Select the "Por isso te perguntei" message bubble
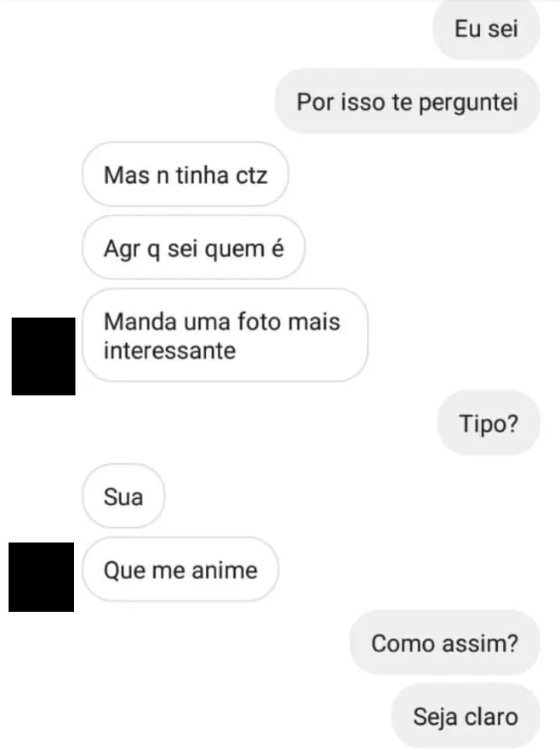 coord(407,101)
